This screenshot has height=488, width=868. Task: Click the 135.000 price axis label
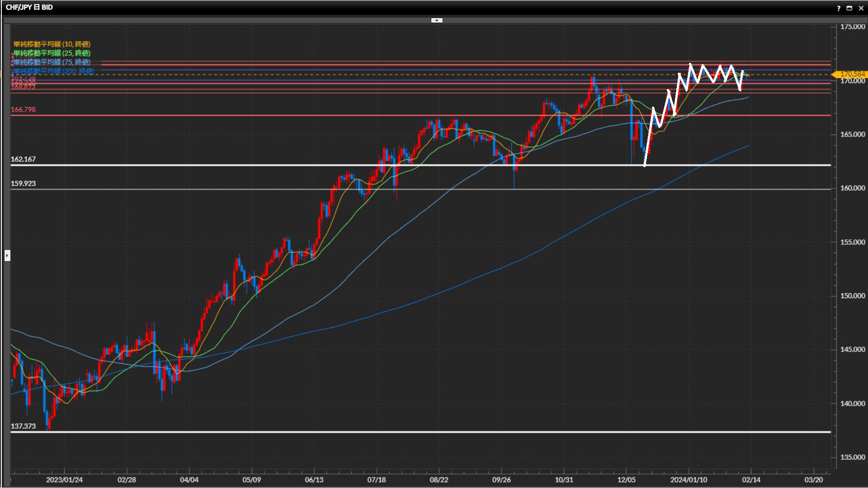tap(852, 457)
